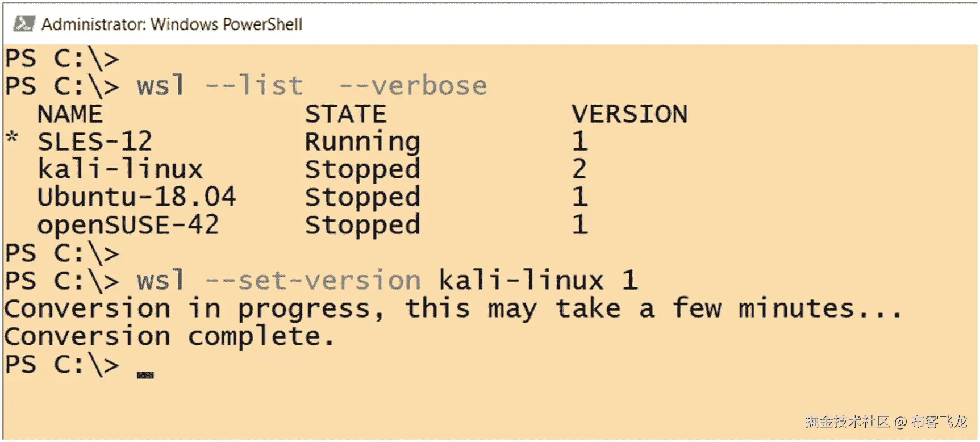Click the Administrator: Windows PowerShell title text
Viewport: 980px width, 442px height.
pos(172,24)
